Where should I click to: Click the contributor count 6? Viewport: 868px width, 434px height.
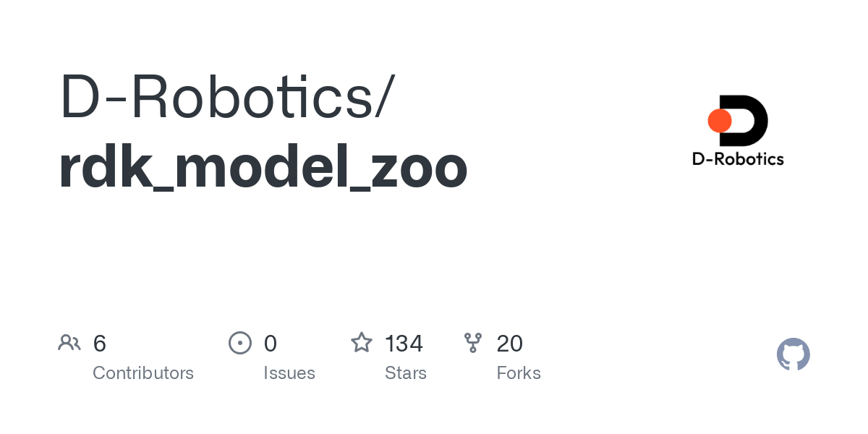point(100,344)
